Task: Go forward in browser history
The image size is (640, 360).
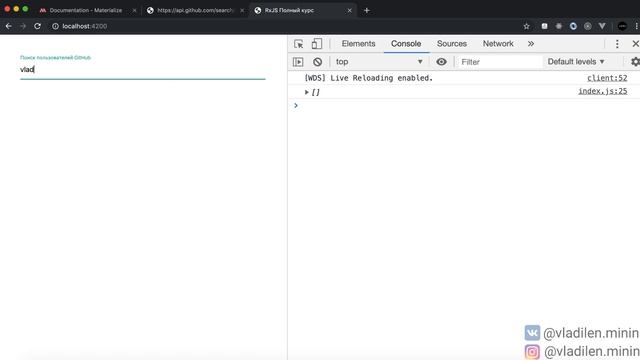Action: pyautogui.click(x=23, y=26)
